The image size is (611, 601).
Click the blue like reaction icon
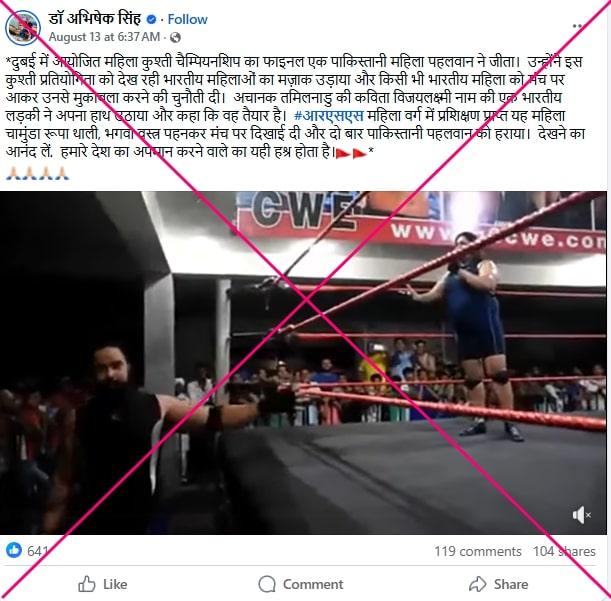click(x=14, y=550)
